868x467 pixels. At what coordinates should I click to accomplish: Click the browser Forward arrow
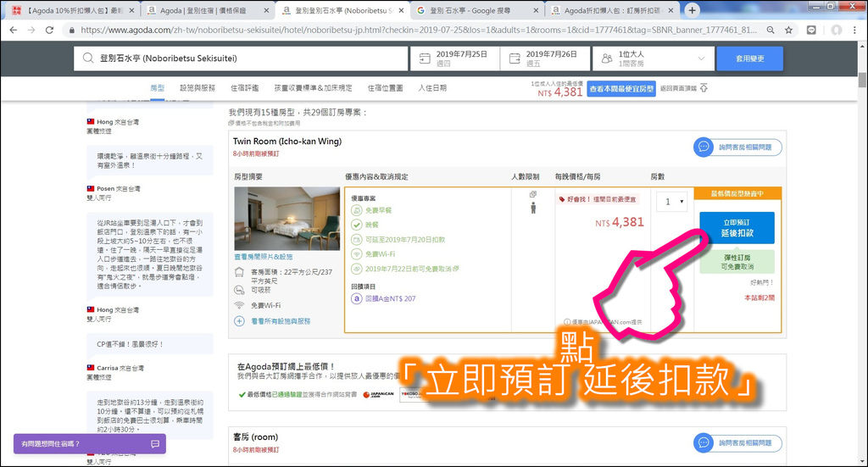point(31,30)
